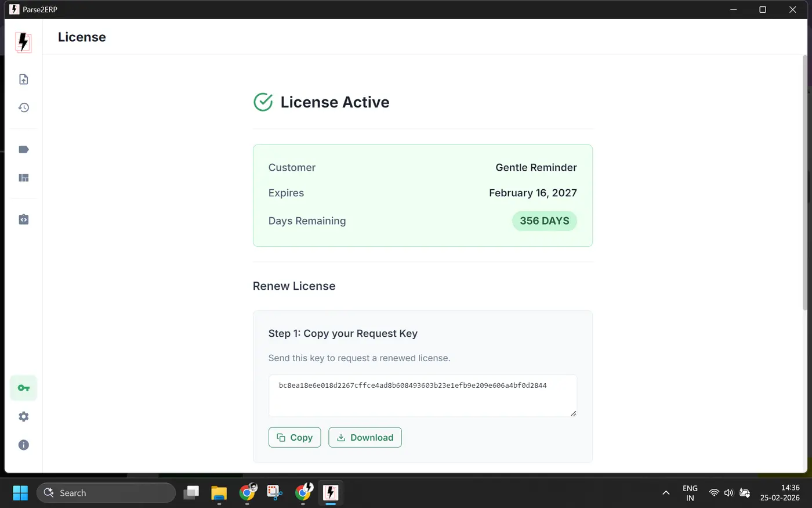Open the Wi-Fi network tray icon
This screenshot has height=508, width=812.
[714, 493]
